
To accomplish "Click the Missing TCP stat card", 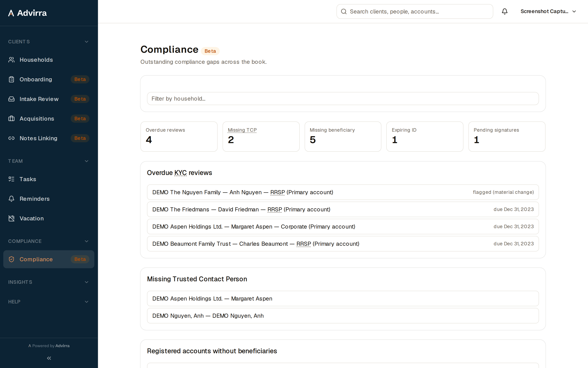I will tap(261, 137).
